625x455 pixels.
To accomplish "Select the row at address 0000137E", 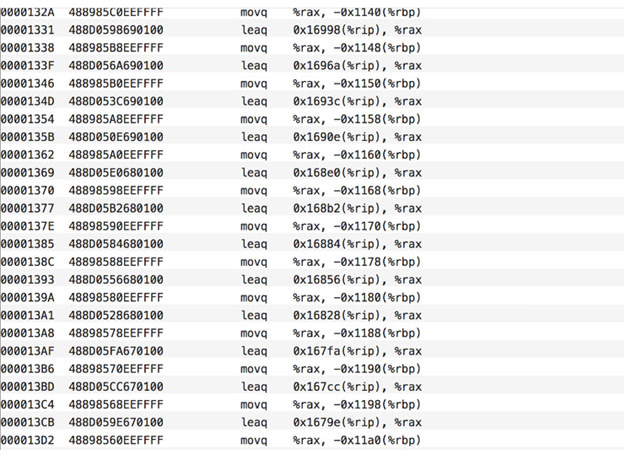I will click(x=312, y=226).
